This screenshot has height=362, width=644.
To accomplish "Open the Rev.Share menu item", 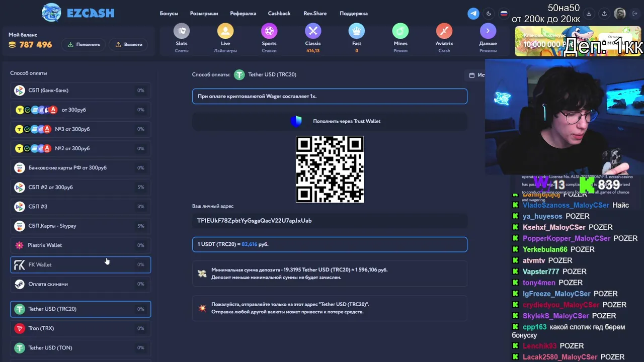I will click(315, 14).
